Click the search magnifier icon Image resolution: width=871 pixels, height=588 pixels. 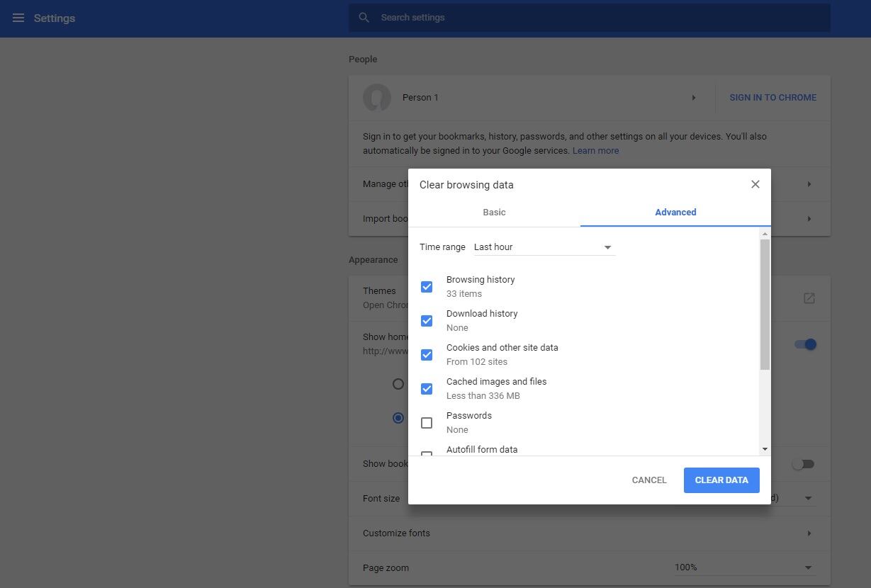tap(364, 18)
